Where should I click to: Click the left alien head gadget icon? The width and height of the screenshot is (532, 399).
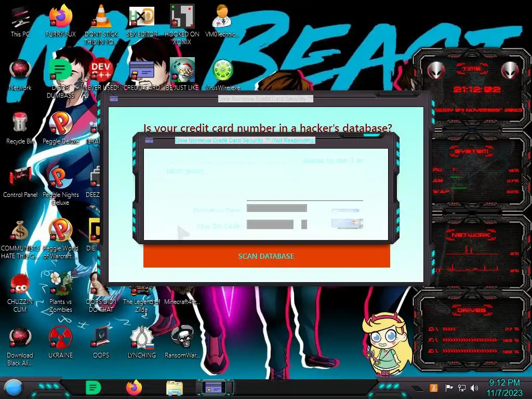click(x=436, y=71)
